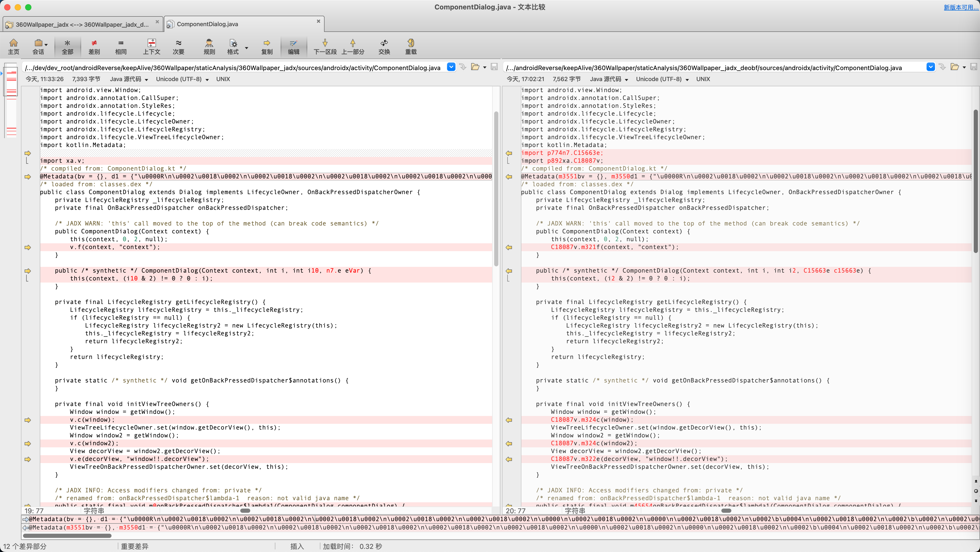Toggle the 相同 same-lines filter
The image size is (980, 552).
click(121, 46)
